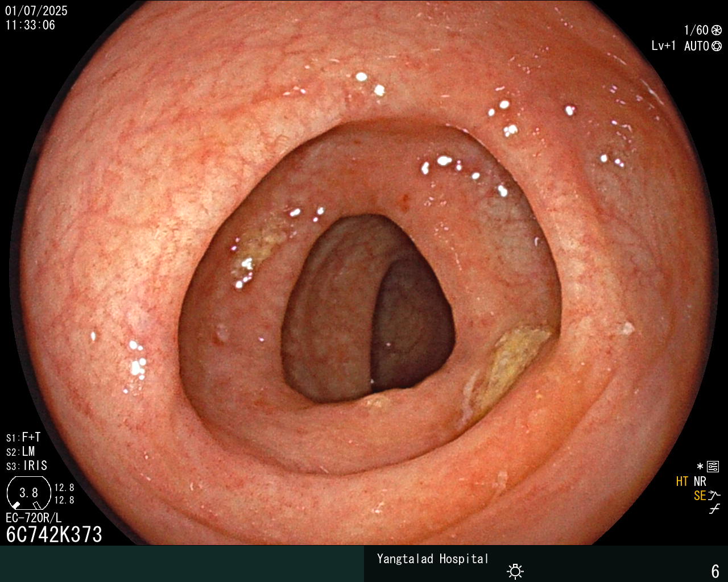Image resolution: width=728 pixels, height=582 pixels.
Task: Click the Lv+1 brightness level value
Action: 664,46
